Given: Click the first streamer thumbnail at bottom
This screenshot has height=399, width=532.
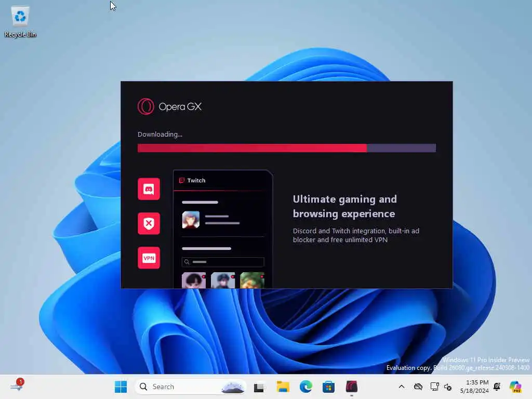Looking at the screenshot, I should [194, 280].
